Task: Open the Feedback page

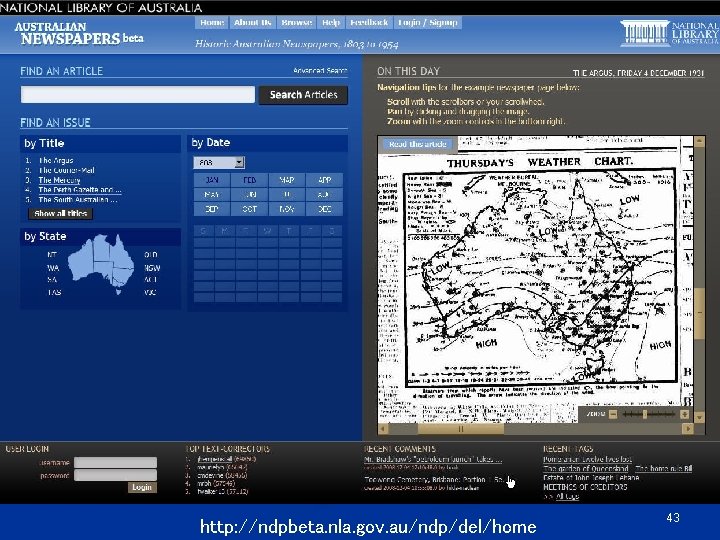Action: (x=369, y=22)
